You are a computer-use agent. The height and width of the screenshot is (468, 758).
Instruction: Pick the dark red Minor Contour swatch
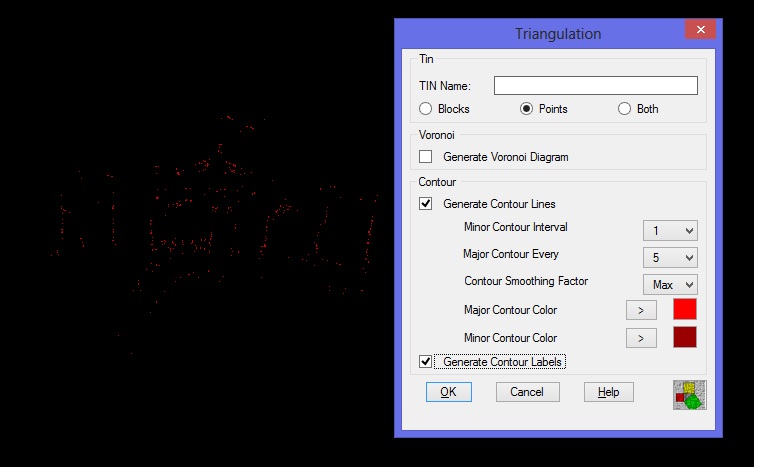point(685,337)
